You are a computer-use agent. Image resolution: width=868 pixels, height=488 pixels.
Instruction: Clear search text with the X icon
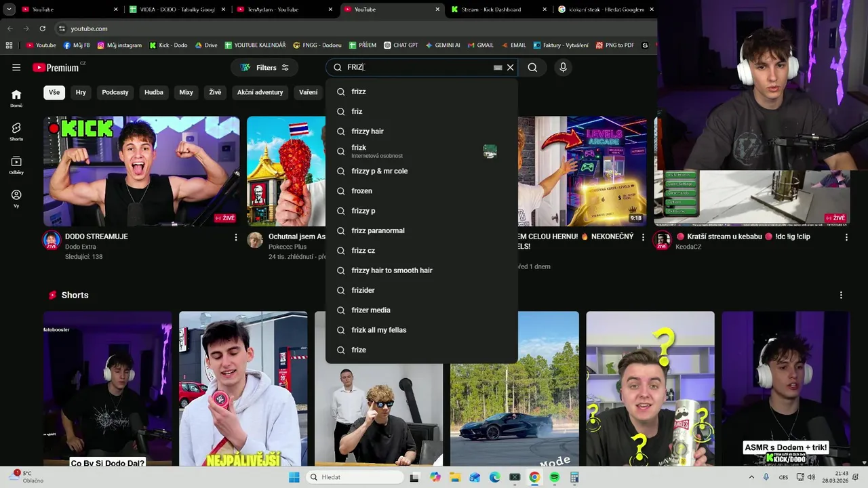click(x=511, y=67)
